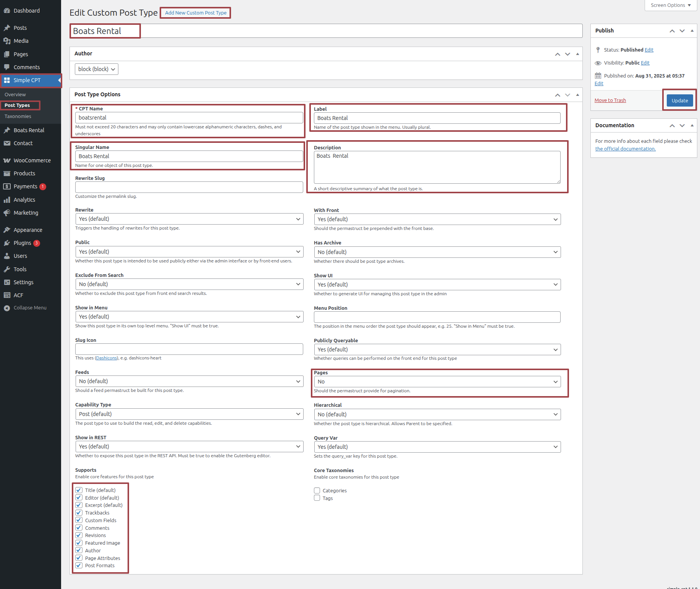Collapse the Documentation panel toggle
Screen dimensions: 700x589
click(x=692, y=125)
